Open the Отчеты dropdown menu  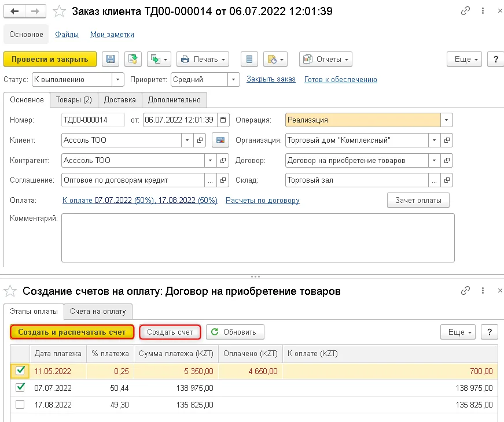click(326, 59)
